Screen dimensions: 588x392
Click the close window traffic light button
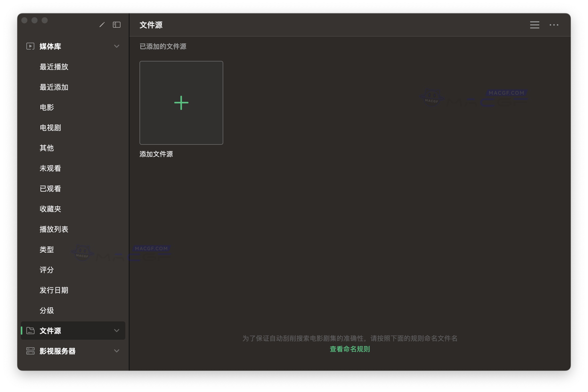point(24,20)
